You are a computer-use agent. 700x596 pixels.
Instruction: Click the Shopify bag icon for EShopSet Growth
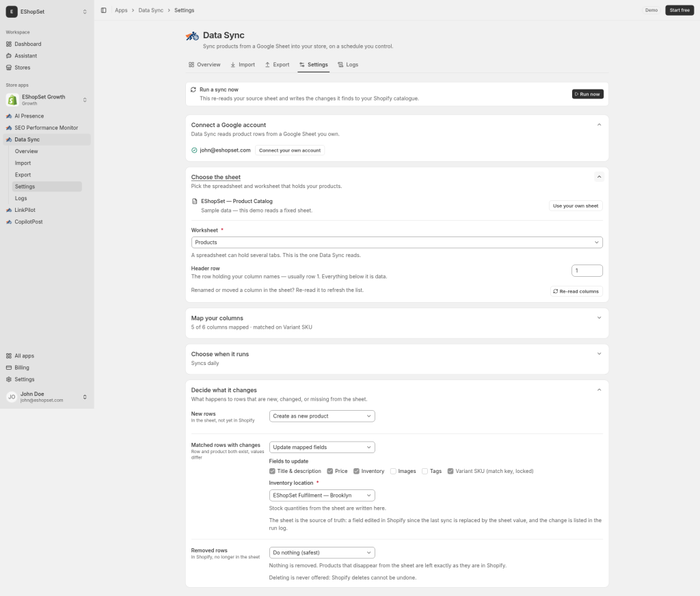coord(12,100)
